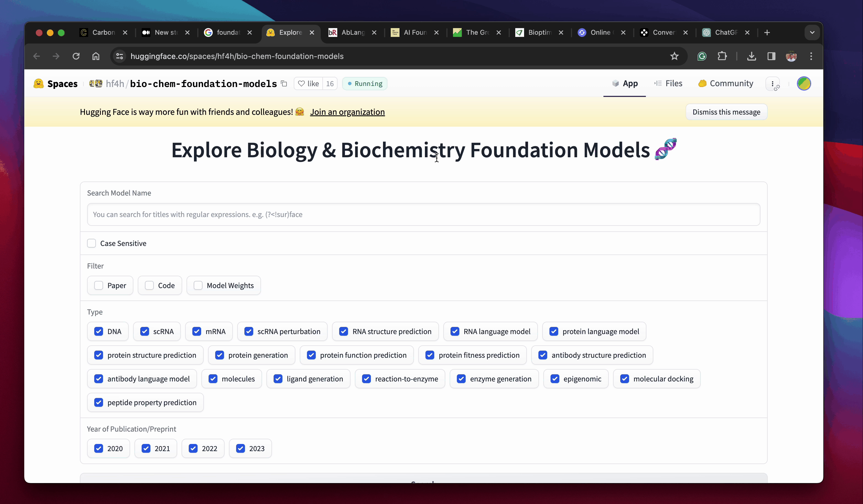The image size is (863, 504).
Task: Like this space with the like button
Action: [x=308, y=83]
